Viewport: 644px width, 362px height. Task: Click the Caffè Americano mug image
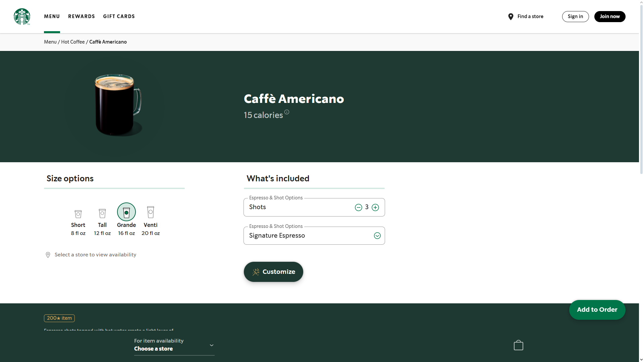(x=118, y=105)
